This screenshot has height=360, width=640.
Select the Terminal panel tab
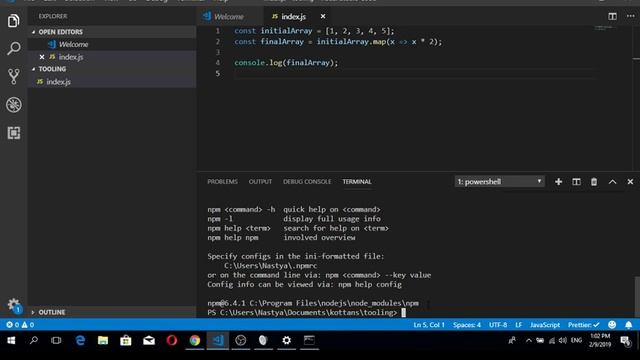pos(357,182)
